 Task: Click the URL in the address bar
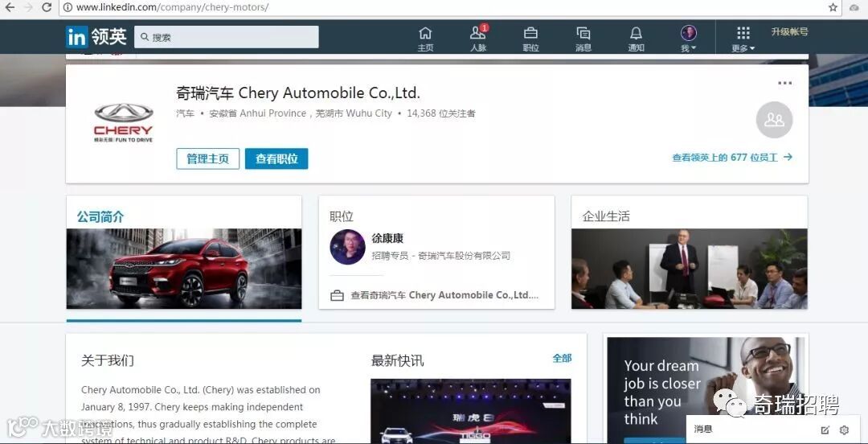(x=172, y=8)
